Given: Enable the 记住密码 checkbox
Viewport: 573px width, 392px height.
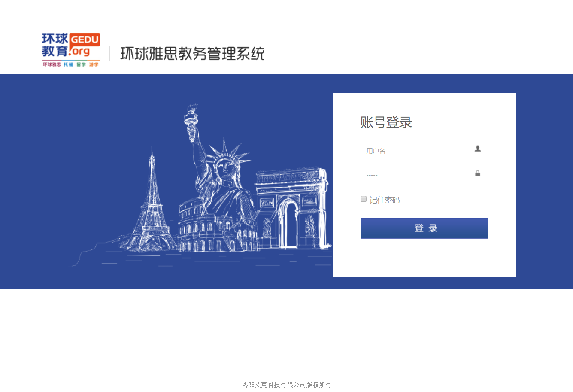Looking at the screenshot, I should pos(364,199).
